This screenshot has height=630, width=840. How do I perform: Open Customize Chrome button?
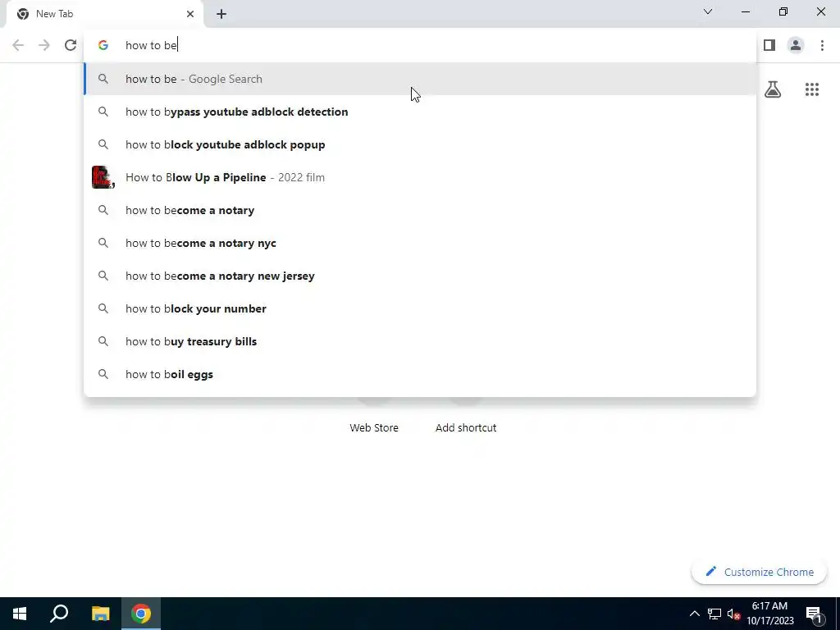pos(759,572)
